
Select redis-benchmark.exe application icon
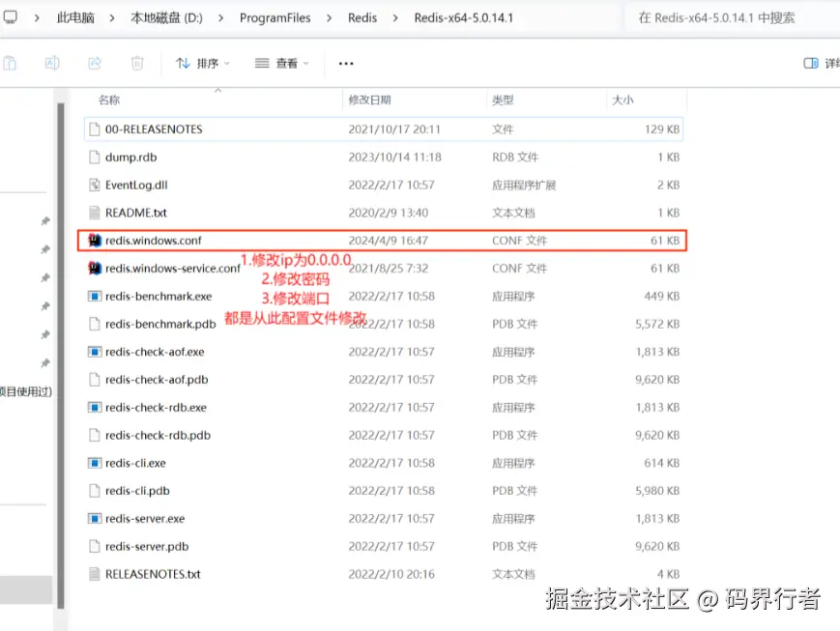(95, 297)
